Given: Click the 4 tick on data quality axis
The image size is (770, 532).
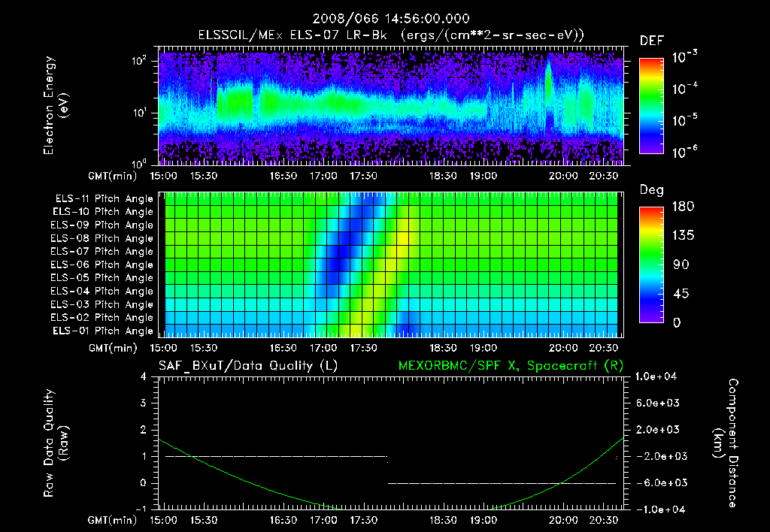Looking at the screenshot, I should 144,376.
